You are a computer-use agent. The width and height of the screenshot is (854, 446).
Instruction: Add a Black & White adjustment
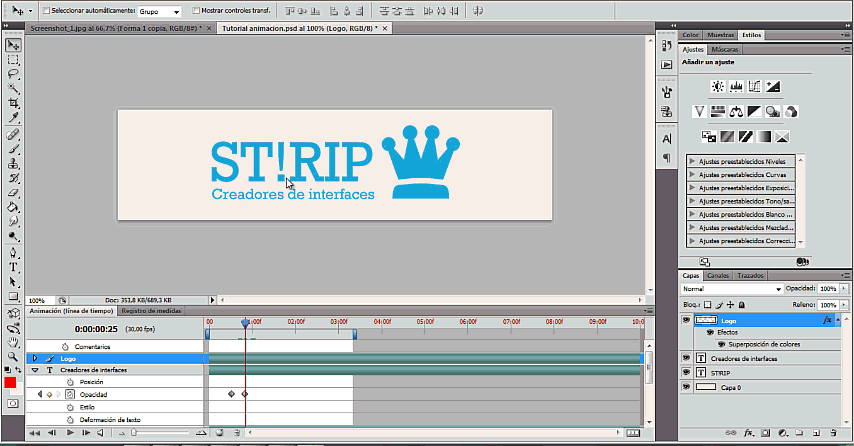click(x=754, y=112)
